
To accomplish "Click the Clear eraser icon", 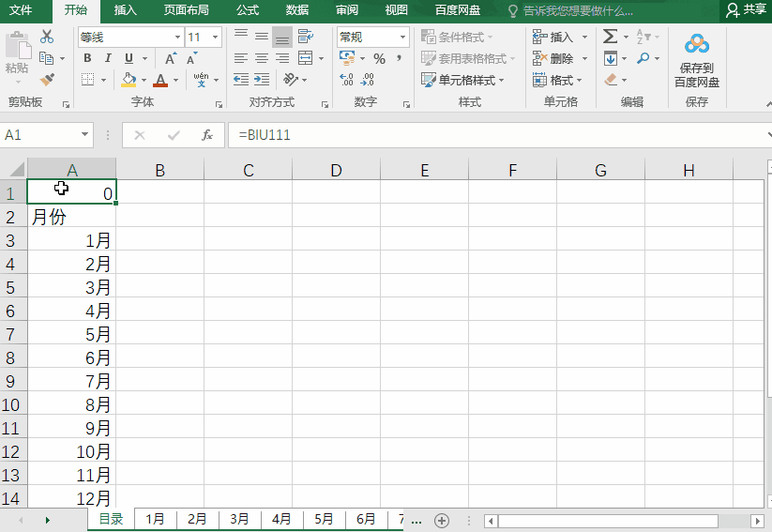I will [x=611, y=80].
